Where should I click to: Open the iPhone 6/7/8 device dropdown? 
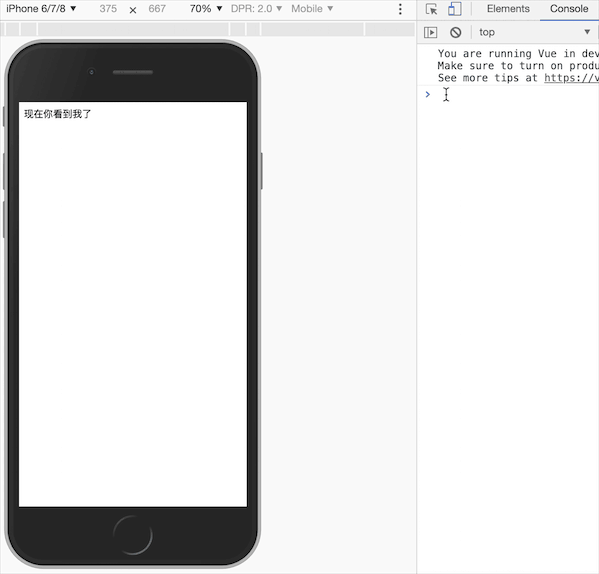point(41,8)
